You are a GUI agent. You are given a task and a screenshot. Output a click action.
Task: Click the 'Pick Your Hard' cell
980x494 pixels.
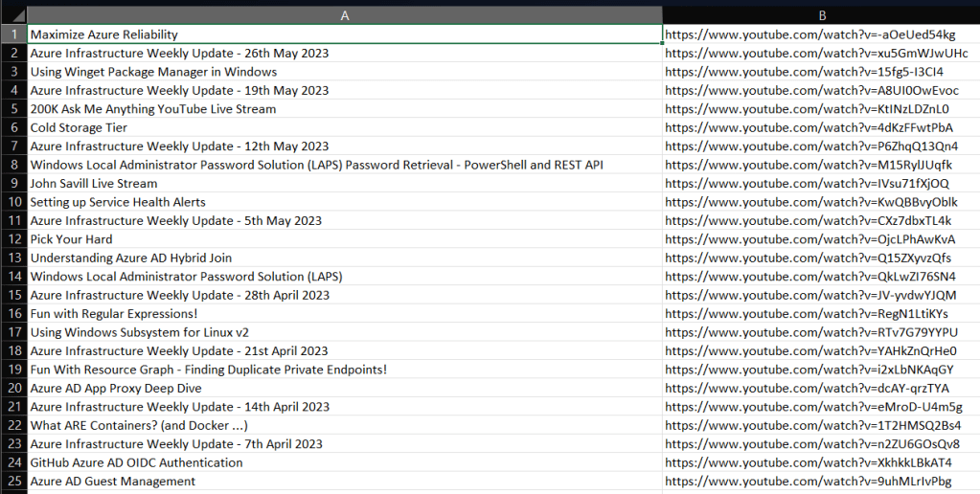(71, 239)
